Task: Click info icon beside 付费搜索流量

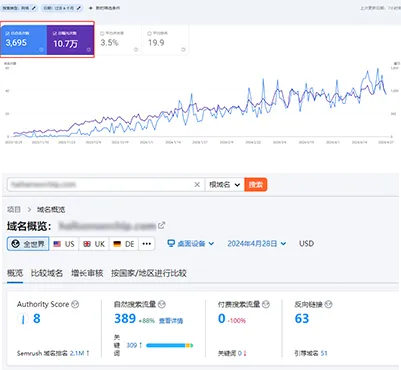Action: (266, 304)
